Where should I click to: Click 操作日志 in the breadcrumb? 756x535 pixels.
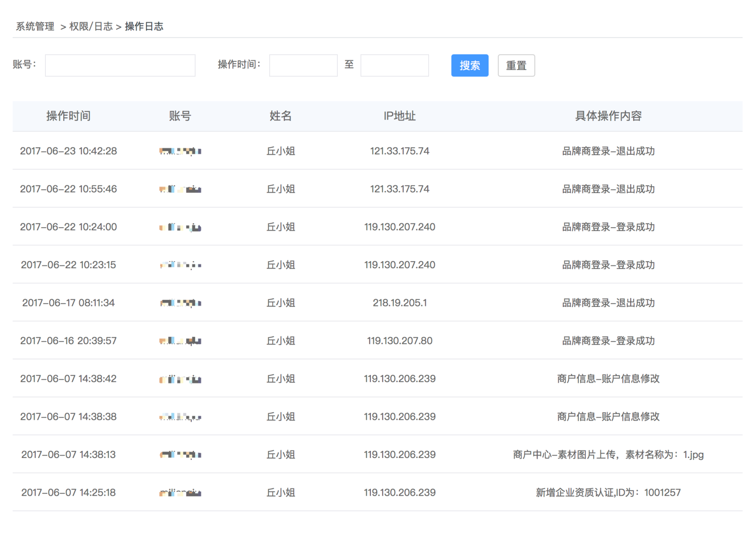(144, 26)
